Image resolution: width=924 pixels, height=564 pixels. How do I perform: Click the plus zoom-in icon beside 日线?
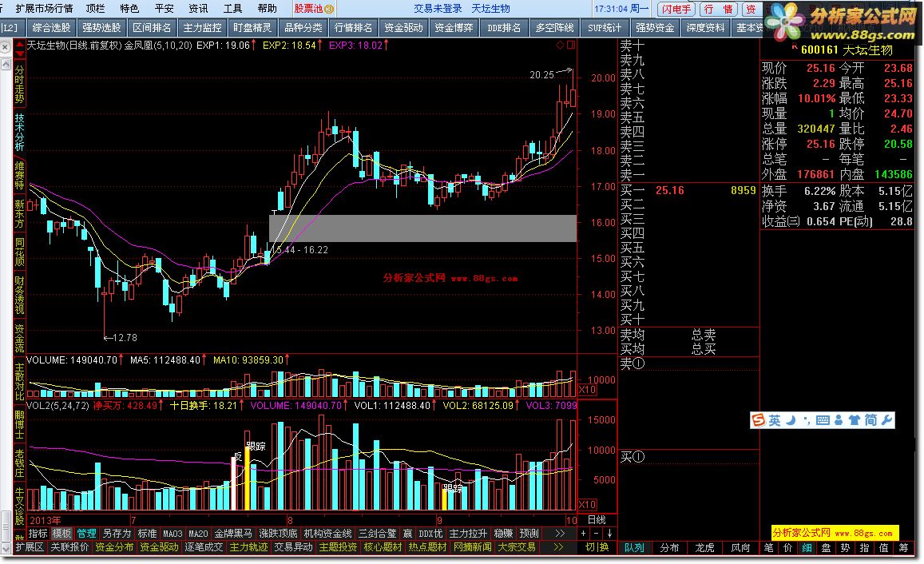pos(584,533)
